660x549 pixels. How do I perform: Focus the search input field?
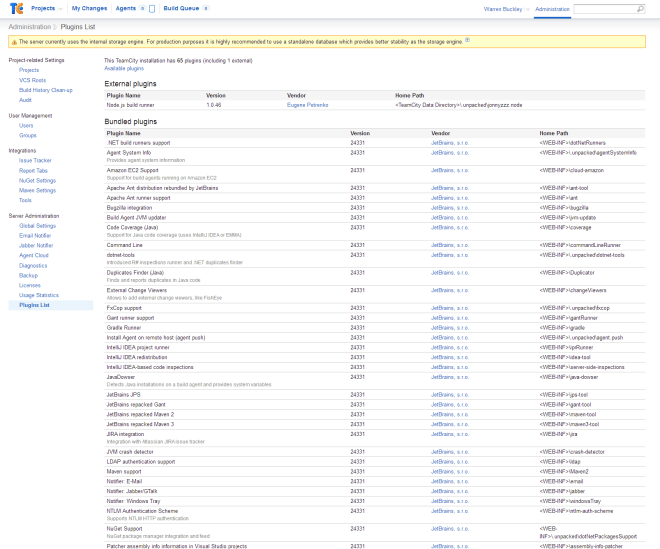point(605,9)
